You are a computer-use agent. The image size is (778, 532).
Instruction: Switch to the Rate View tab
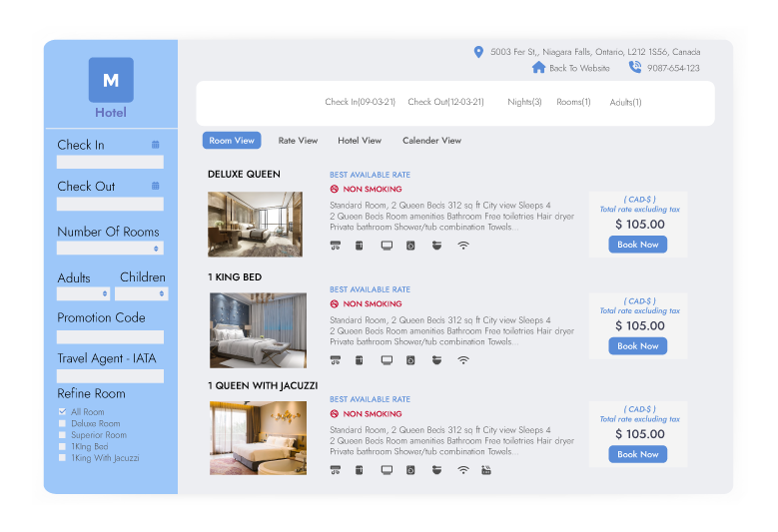[298, 141]
